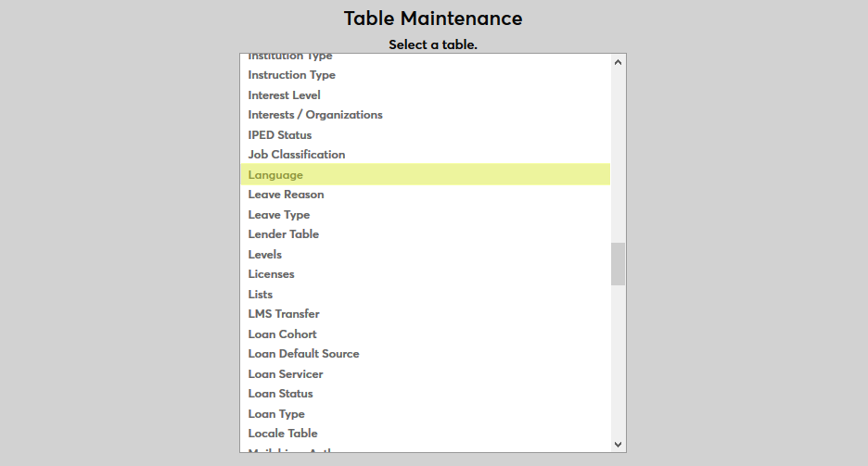The image size is (868, 466).
Task: Select Loan Servicer from the list
Action: point(286,374)
